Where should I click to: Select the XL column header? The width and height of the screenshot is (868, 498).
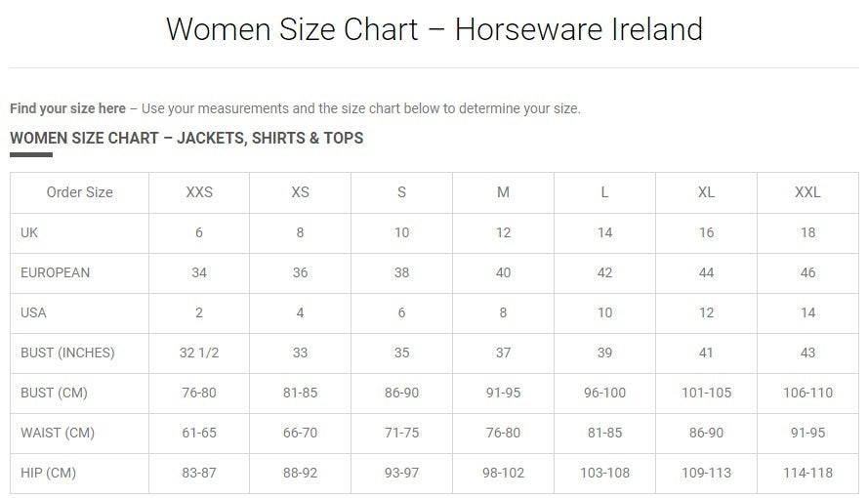click(706, 192)
